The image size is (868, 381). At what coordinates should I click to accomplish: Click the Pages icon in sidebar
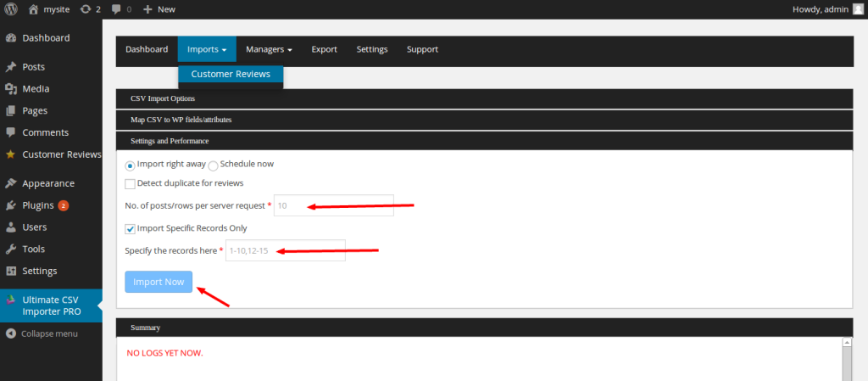coord(10,111)
